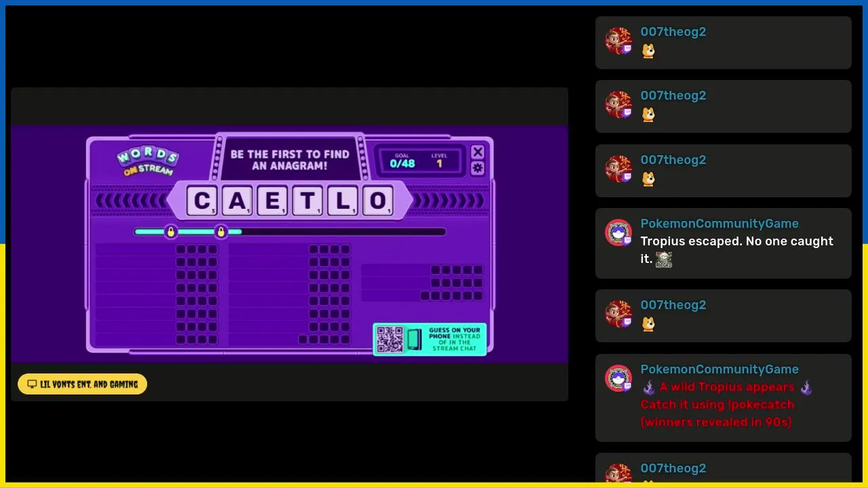Pick the letter tile T
Screen dimensions: 868x488
(308, 201)
